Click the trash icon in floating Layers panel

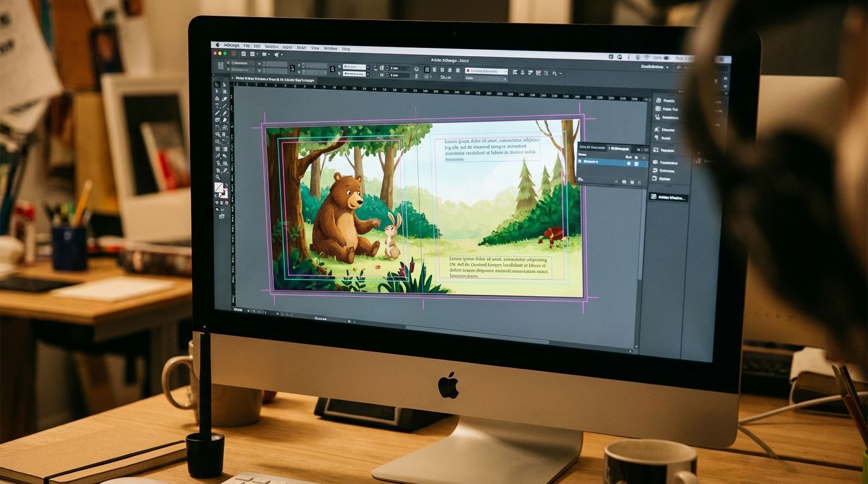coord(640,183)
